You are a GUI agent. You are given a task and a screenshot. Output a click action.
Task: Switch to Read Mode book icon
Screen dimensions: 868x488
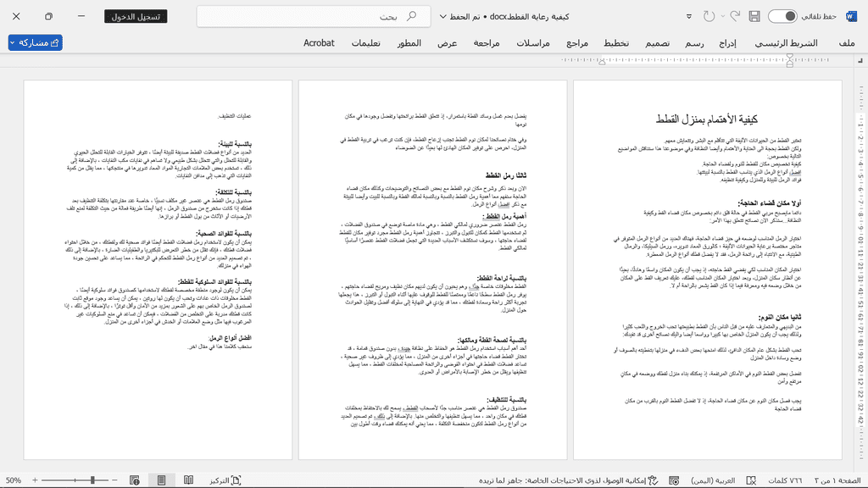coord(188,480)
